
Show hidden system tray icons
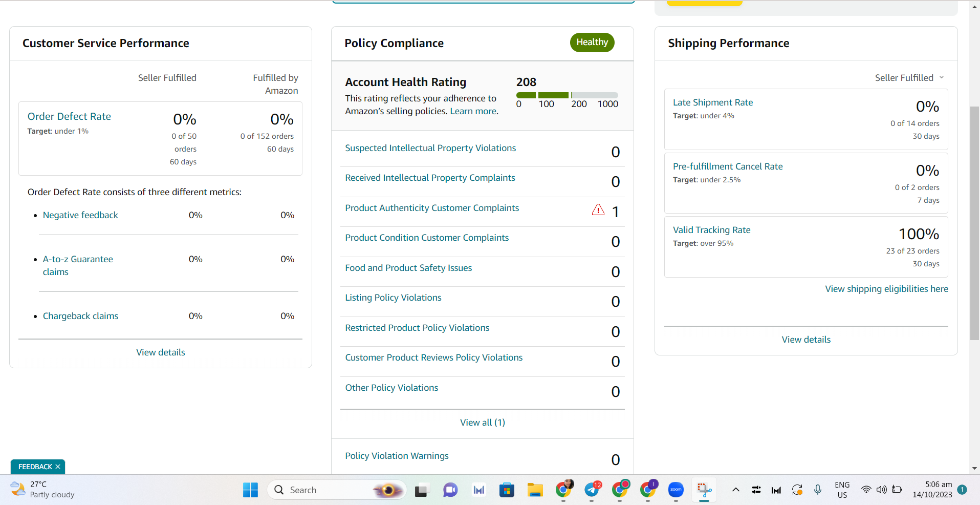tap(735, 490)
